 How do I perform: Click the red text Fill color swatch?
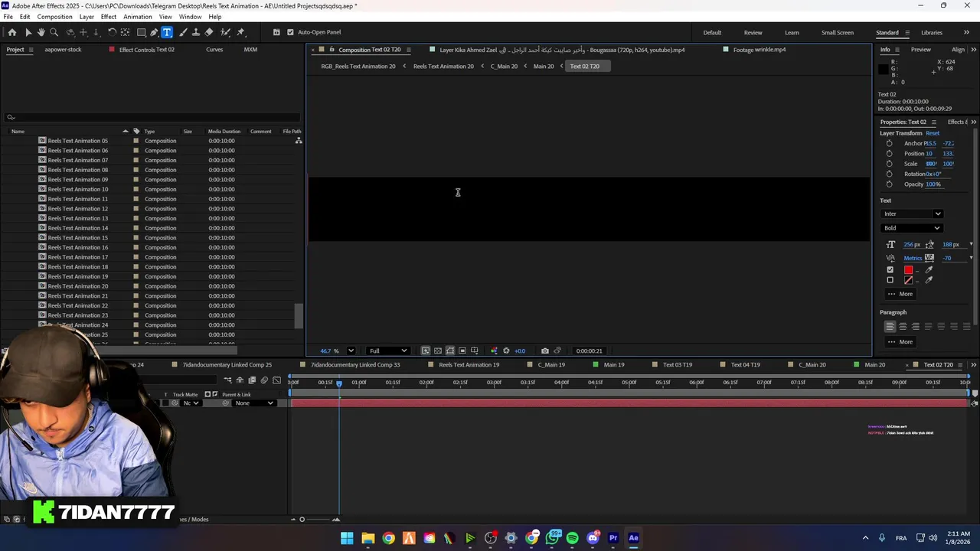pyautogui.click(x=908, y=269)
